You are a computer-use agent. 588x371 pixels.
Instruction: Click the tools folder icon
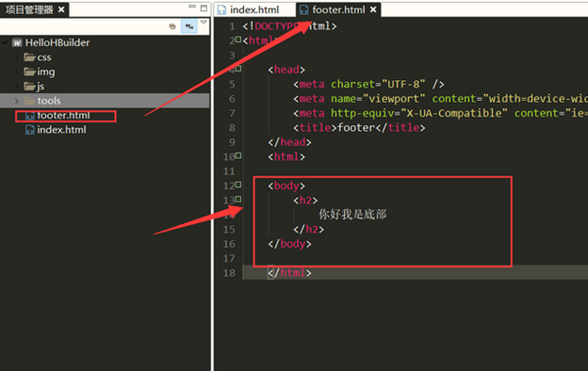click(29, 101)
